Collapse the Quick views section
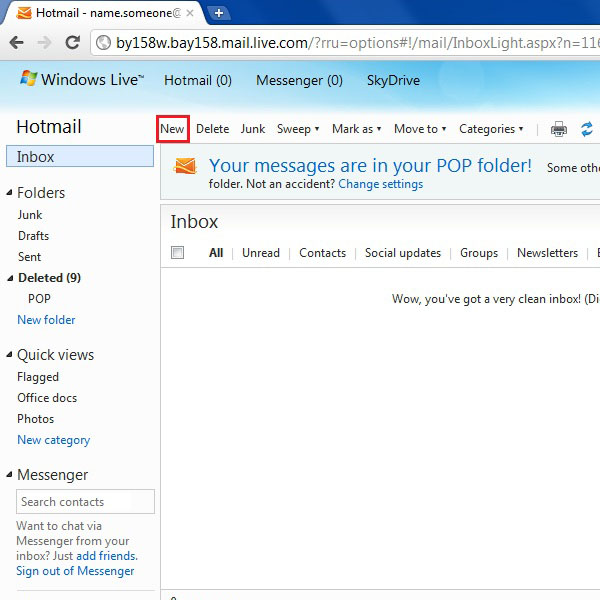 [10, 355]
